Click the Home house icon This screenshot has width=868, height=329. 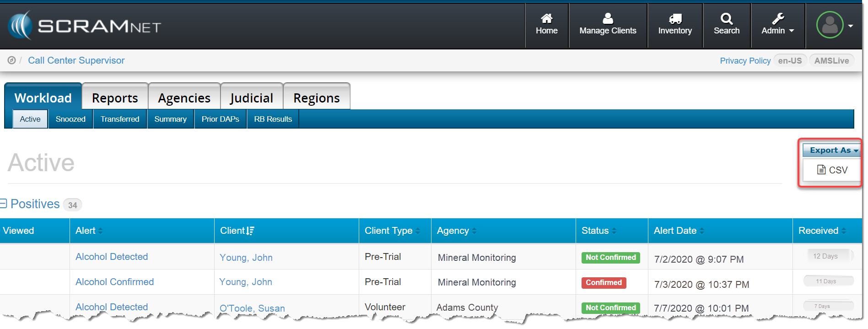click(x=546, y=19)
